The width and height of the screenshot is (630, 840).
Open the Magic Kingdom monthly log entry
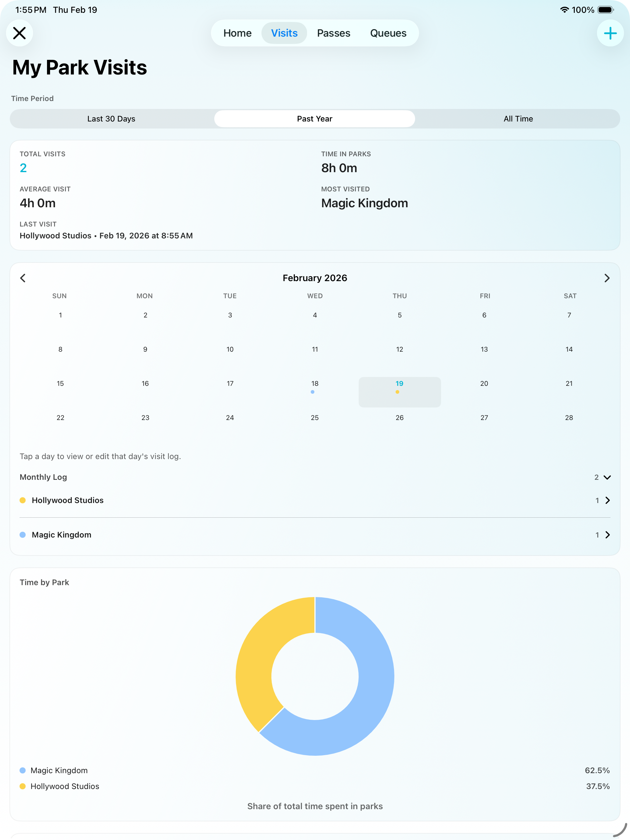coord(315,535)
